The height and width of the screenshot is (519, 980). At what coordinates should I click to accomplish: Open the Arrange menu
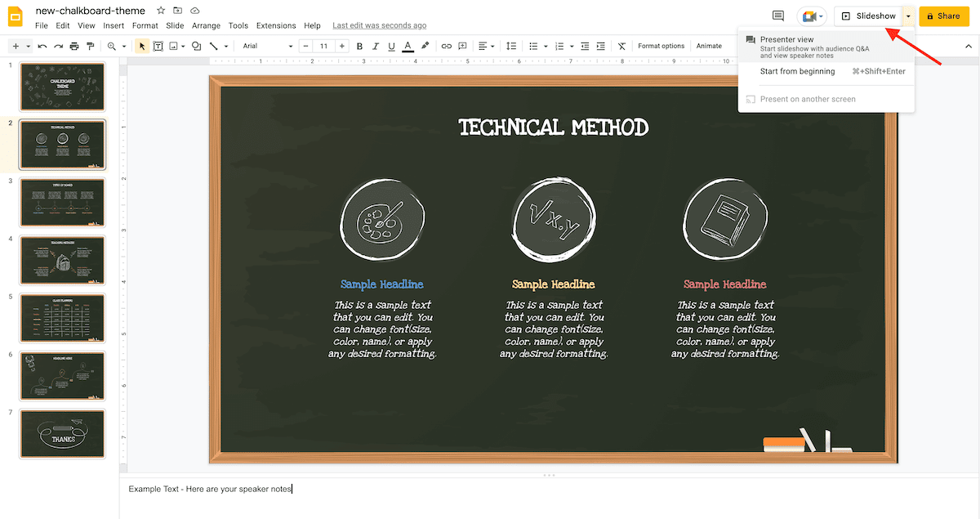point(207,26)
